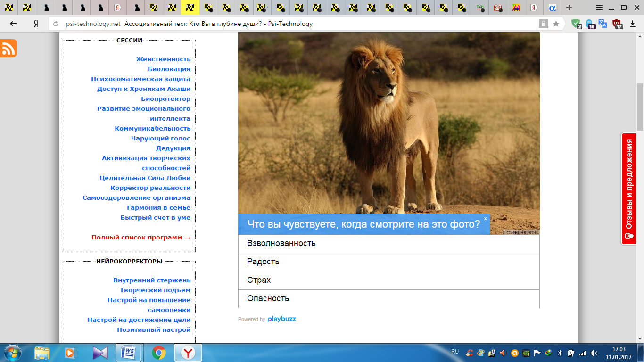Viewport: 644px width, 362px height.
Task: Open network signal tray icon
Action: [x=583, y=353]
